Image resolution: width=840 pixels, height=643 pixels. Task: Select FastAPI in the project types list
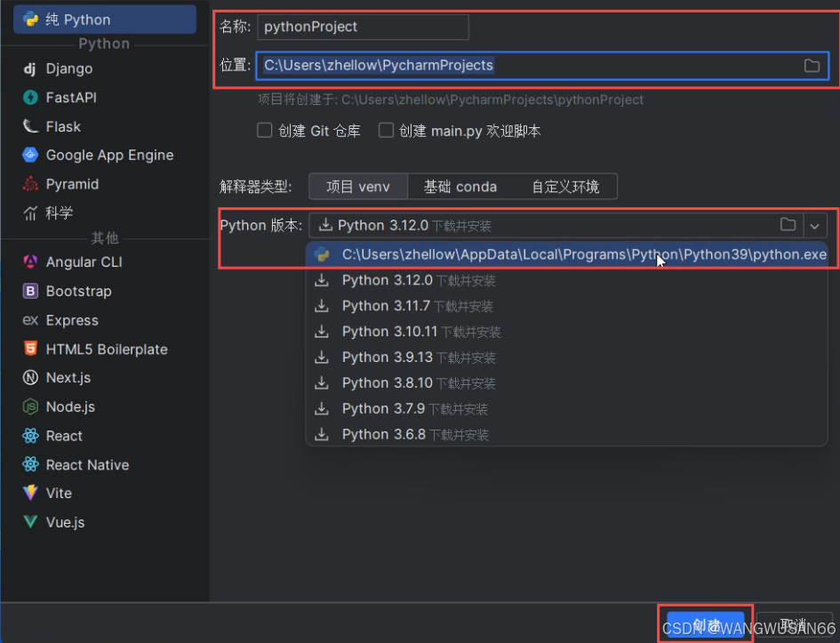[105, 98]
